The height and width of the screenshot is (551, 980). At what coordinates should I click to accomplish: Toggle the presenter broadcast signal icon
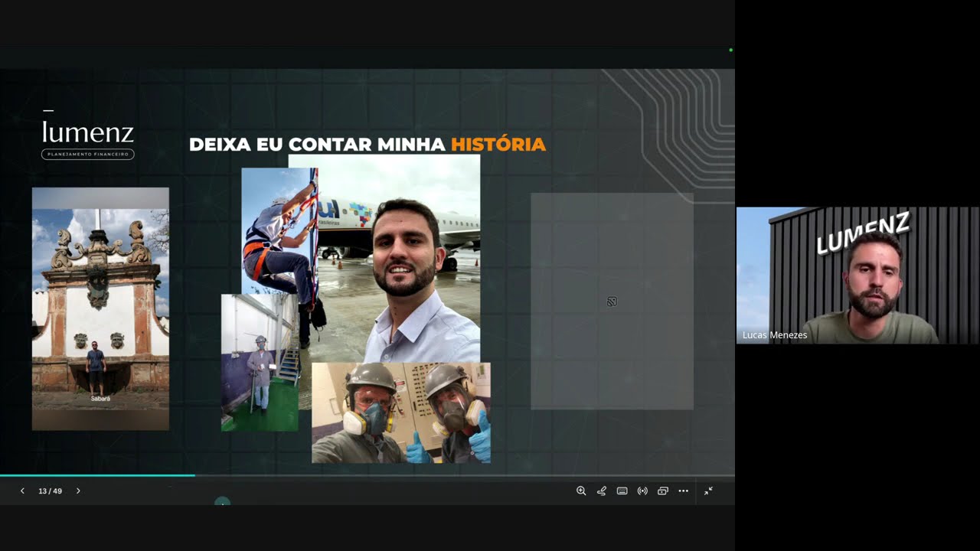642,491
